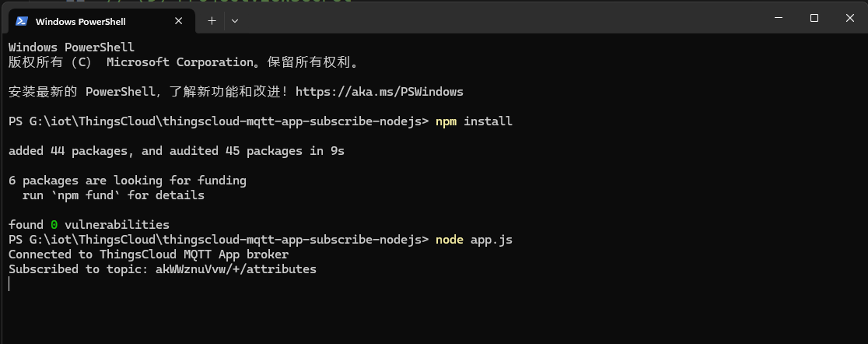Click the 'node app.js' command text
868x344 pixels.
[x=474, y=240]
